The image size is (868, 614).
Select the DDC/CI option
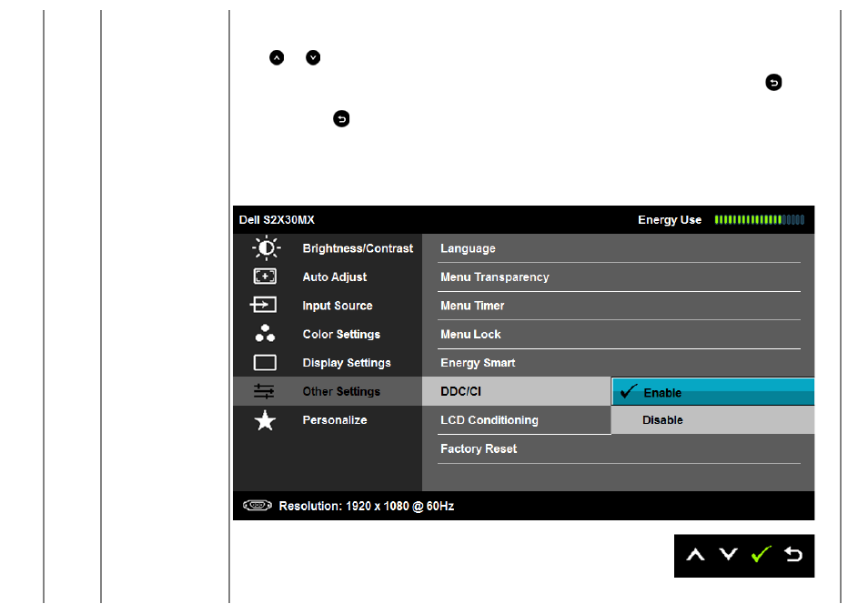point(517,391)
